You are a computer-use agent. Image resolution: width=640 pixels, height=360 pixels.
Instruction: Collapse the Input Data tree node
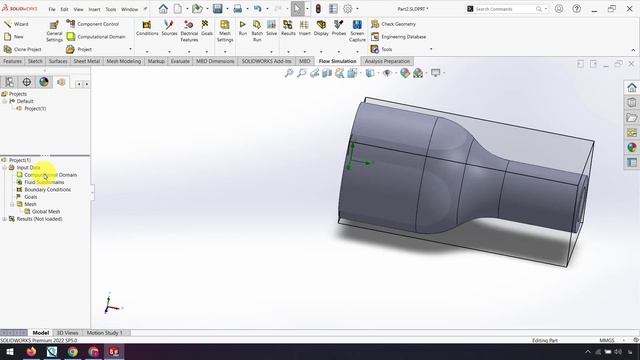(4, 168)
